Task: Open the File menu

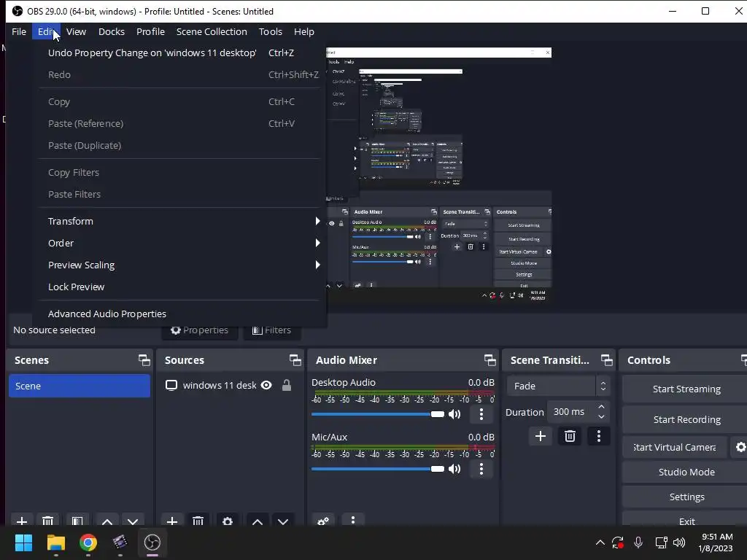Action: 19,31
